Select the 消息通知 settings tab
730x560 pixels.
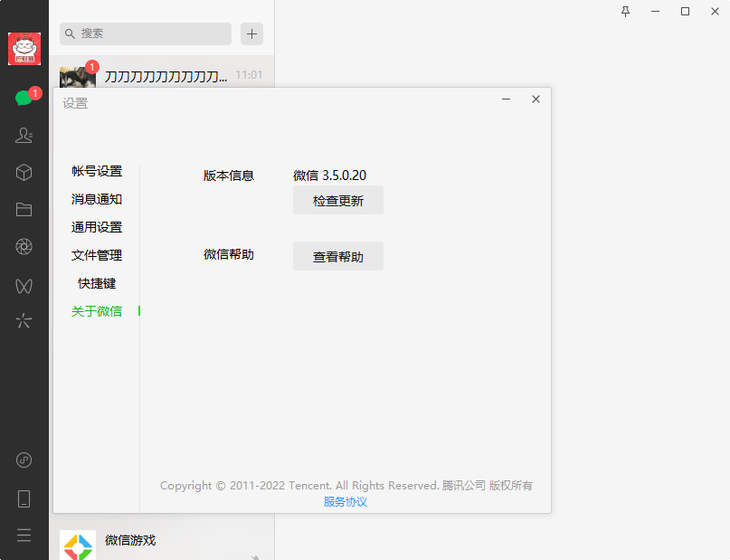(x=97, y=199)
